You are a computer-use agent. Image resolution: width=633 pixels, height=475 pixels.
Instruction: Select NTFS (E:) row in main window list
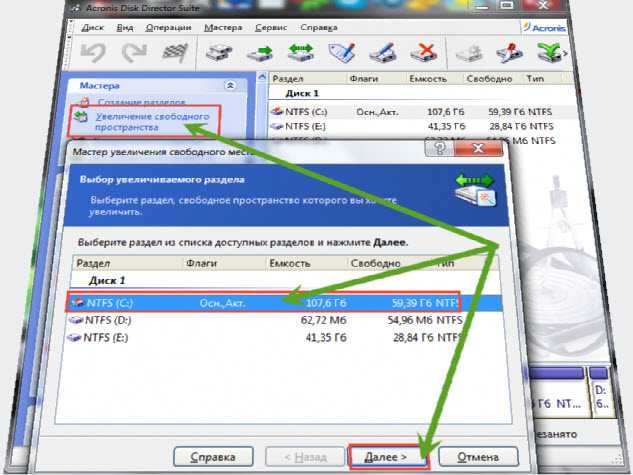pyautogui.click(x=422, y=126)
